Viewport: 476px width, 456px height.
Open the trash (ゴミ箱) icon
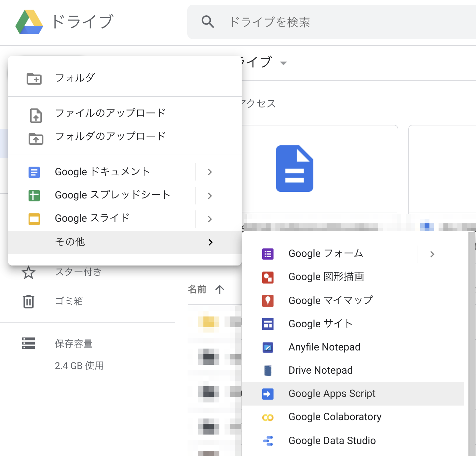coord(29,301)
